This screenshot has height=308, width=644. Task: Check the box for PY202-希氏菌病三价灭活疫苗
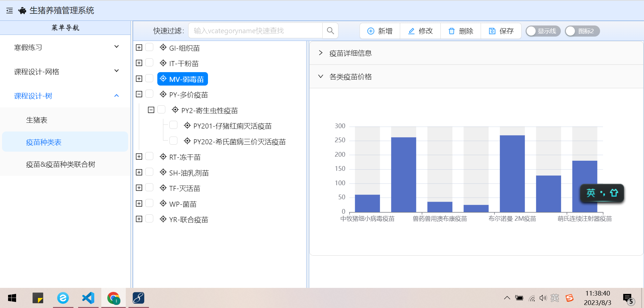pyautogui.click(x=173, y=141)
